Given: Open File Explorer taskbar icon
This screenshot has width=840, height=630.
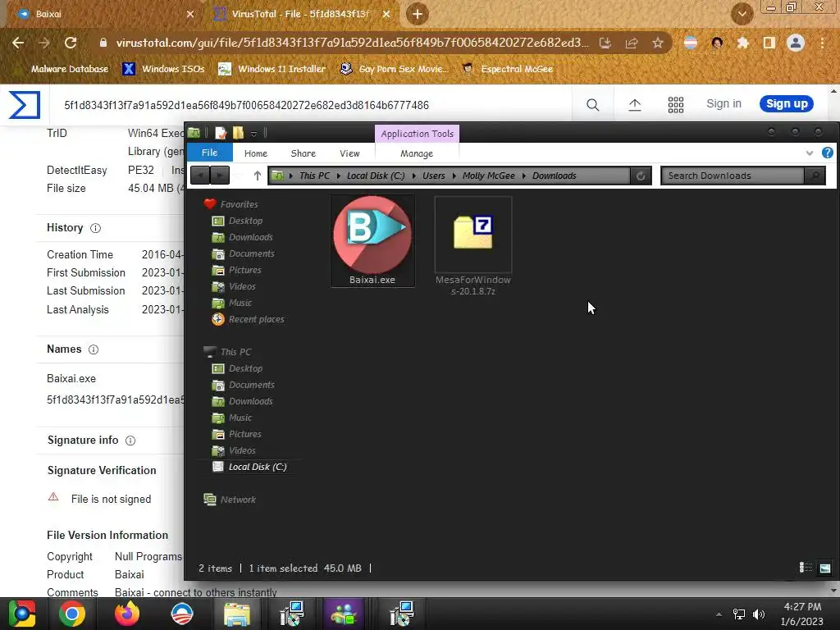Looking at the screenshot, I should tap(236, 614).
